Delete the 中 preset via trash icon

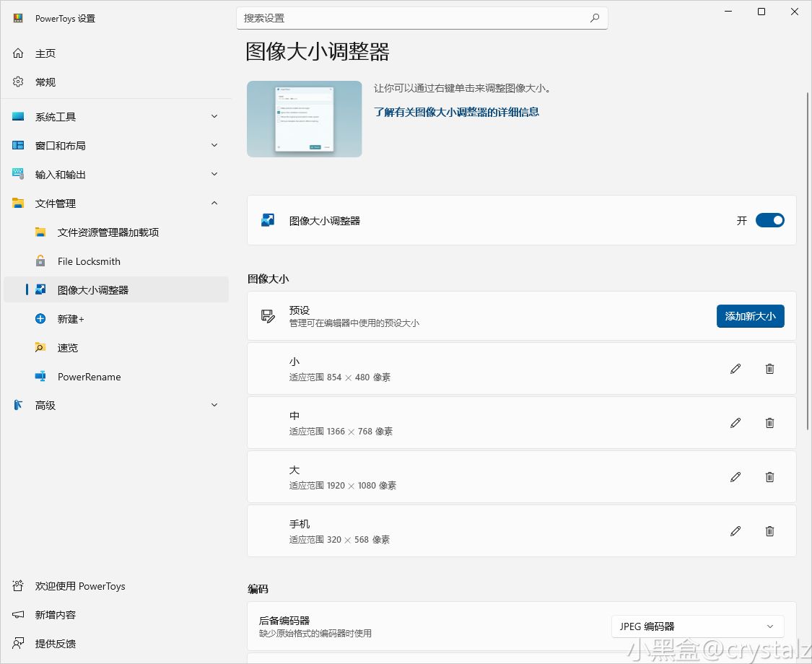tap(769, 423)
